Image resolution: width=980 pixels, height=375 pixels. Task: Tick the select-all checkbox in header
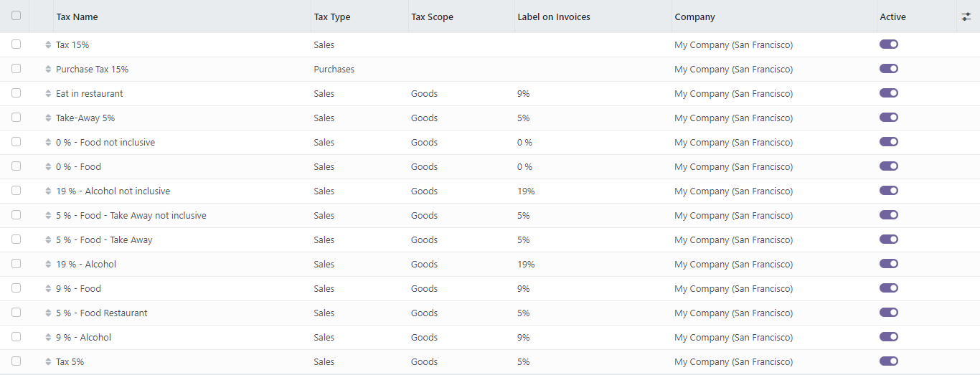pyautogui.click(x=17, y=16)
